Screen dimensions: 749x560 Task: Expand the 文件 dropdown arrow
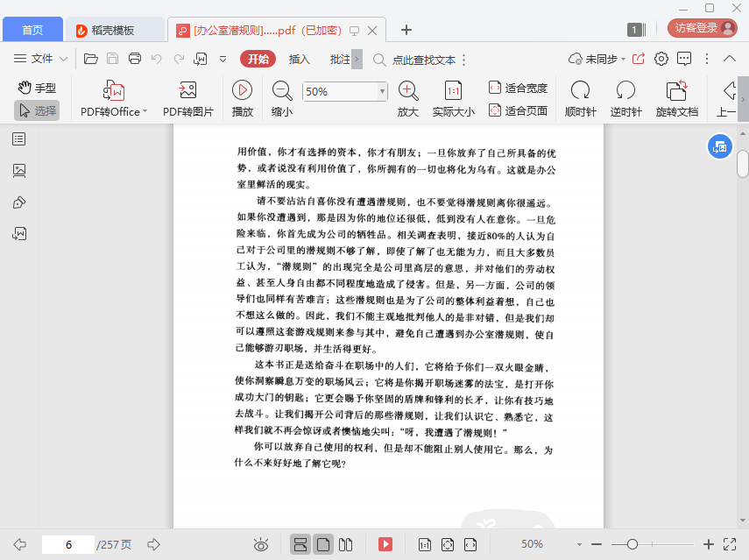coord(63,60)
